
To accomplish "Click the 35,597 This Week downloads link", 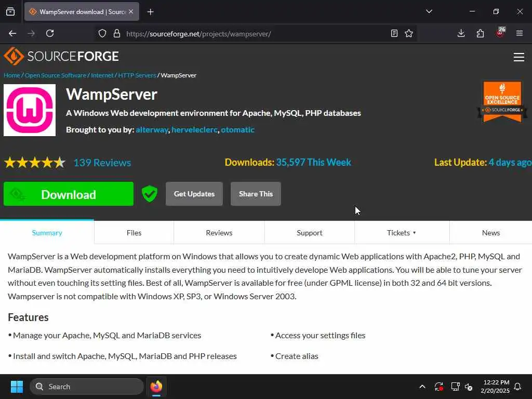I will click(313, 163).
